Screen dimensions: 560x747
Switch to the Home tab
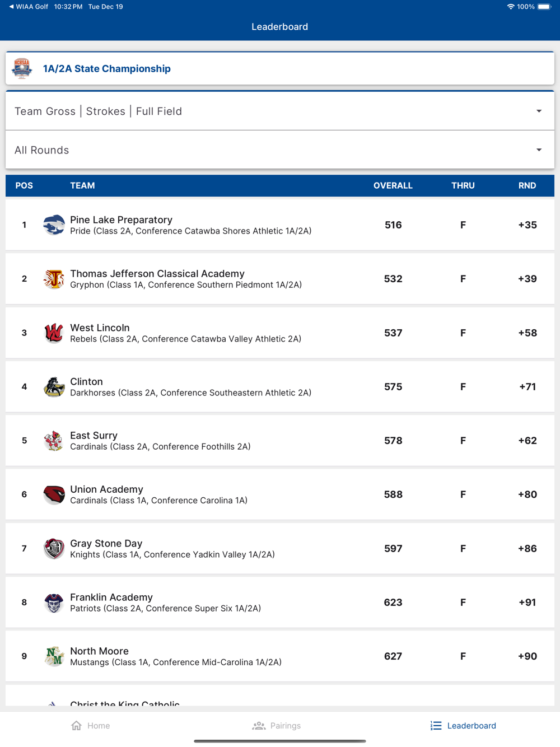pyautogui.click(x=91, y=726)
